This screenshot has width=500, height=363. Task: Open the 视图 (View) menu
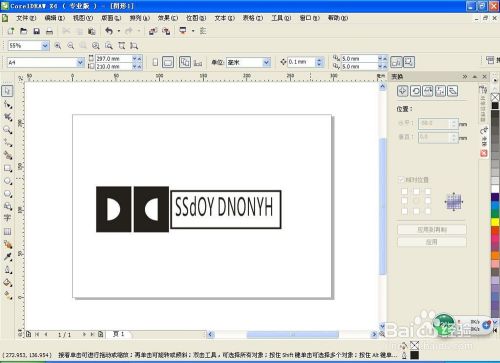coord(83,18)
